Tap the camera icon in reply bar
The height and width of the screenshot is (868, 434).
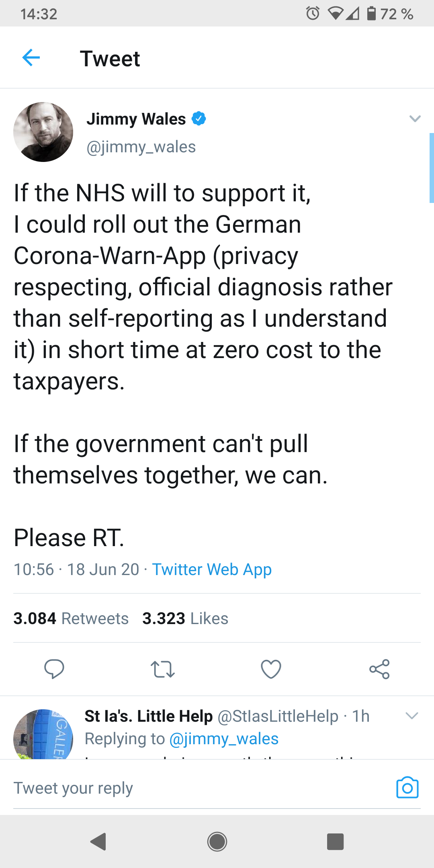tap(407, 788)
